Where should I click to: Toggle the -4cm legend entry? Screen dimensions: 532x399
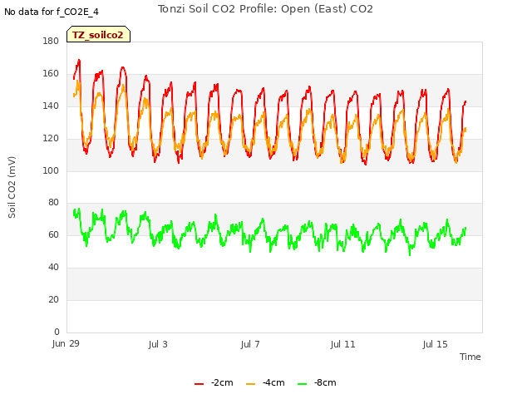265,382
